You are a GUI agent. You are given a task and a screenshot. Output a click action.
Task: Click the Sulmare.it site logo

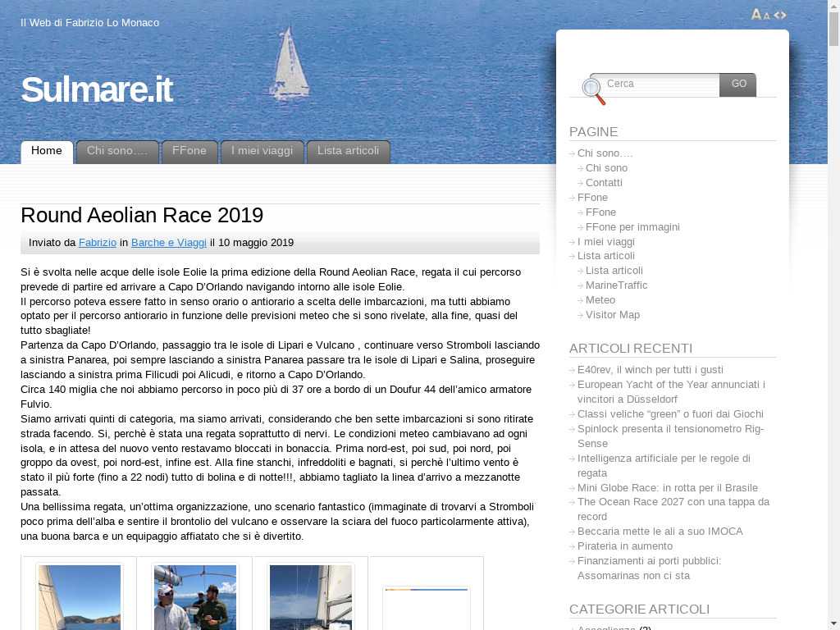tap(96, 89)
